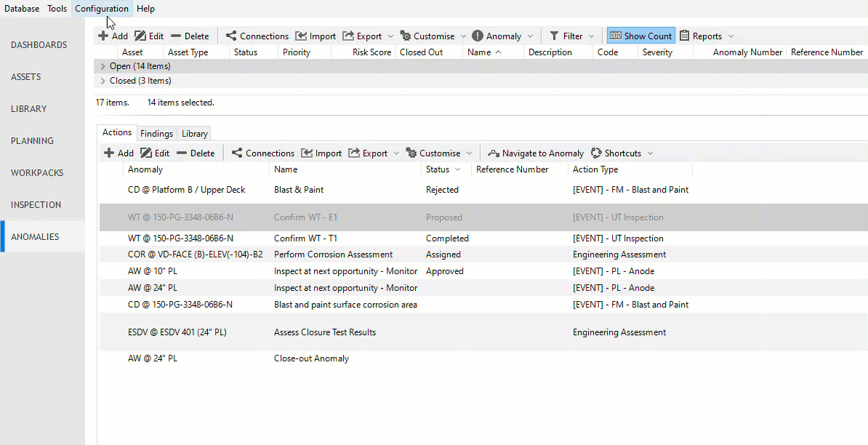Open the Status column filter arrow in Actions grid
The height and width of the screenshot is (445, 868).
[x=458, y=169]
